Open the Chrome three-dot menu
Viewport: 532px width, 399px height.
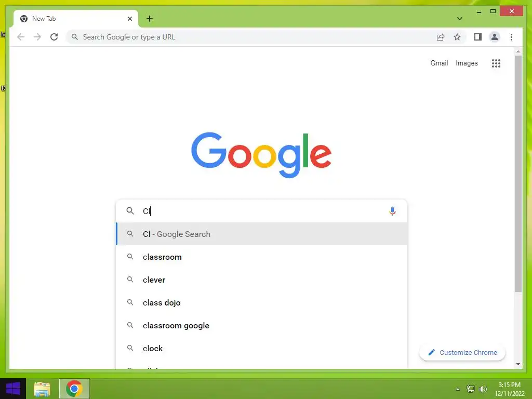(511, 37)
